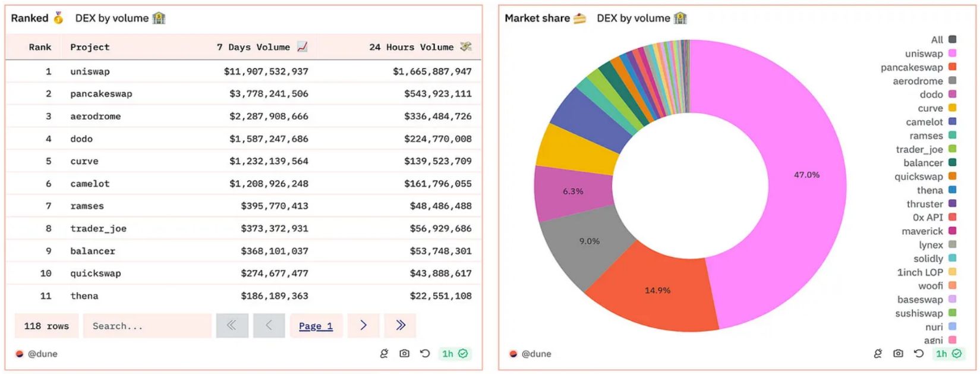This screenshot has height=374, width=980.
Task: Click the chart emoji in the 7 Days Volume header
Action: [302, 46]
